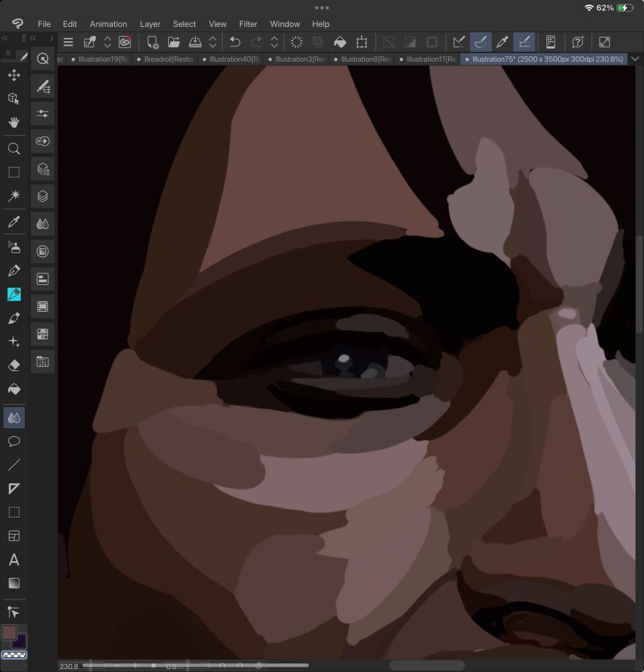Open the Layer stack palette
Image resolution: width=644 pixels, height=672 pixels.
42,196
